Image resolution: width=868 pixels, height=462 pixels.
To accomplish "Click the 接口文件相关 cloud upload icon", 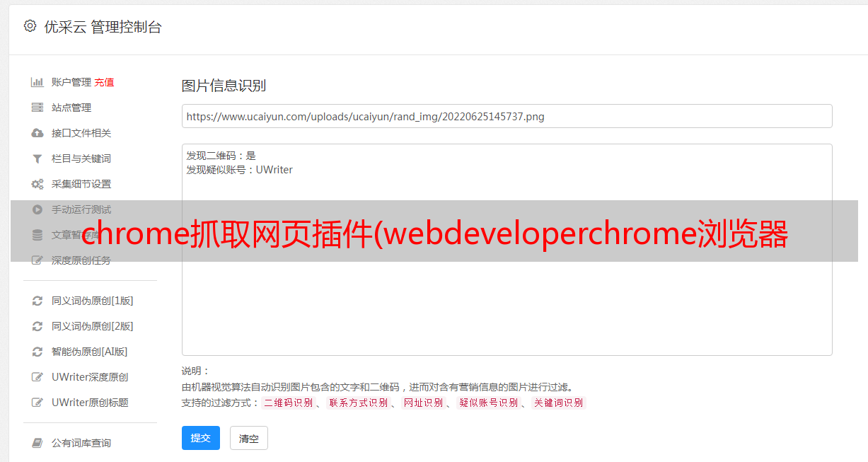I will tap(37, 133).
